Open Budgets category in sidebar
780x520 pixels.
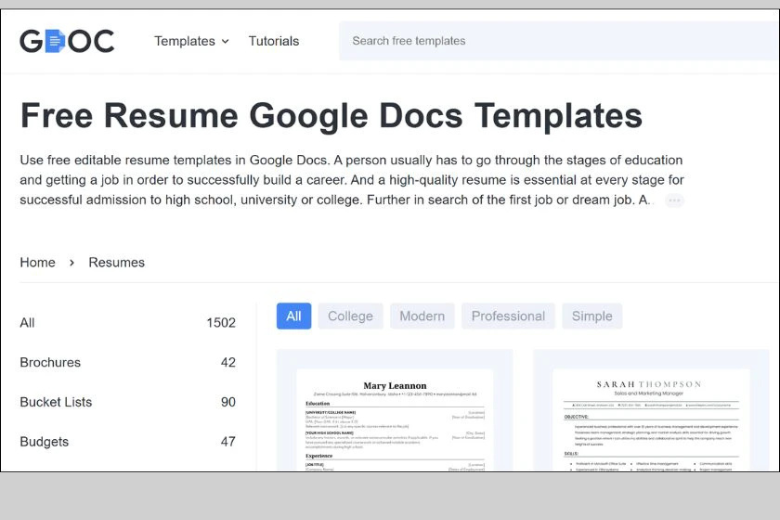(x=44, y=442)
